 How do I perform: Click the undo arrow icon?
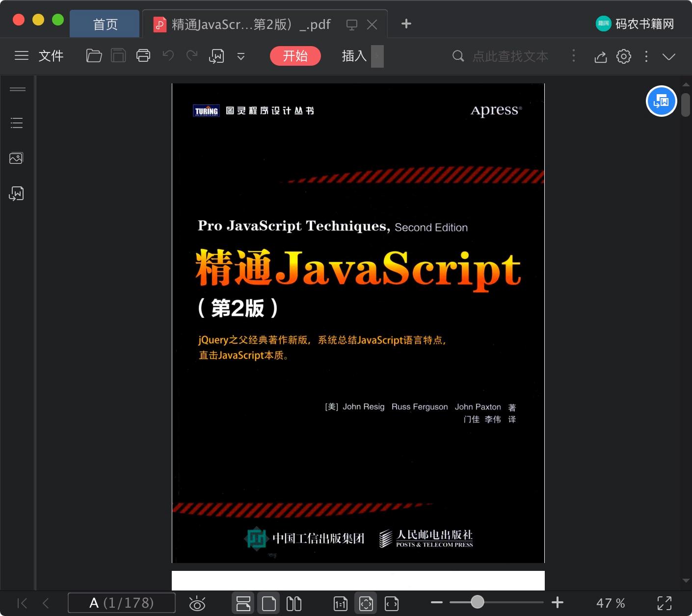point(168,56)
